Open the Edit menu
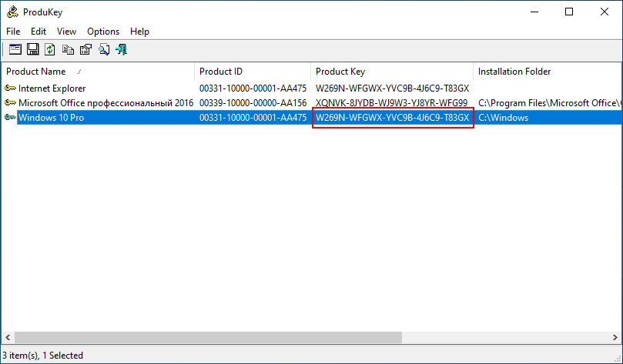623x364 pixels. pos(39,32)
